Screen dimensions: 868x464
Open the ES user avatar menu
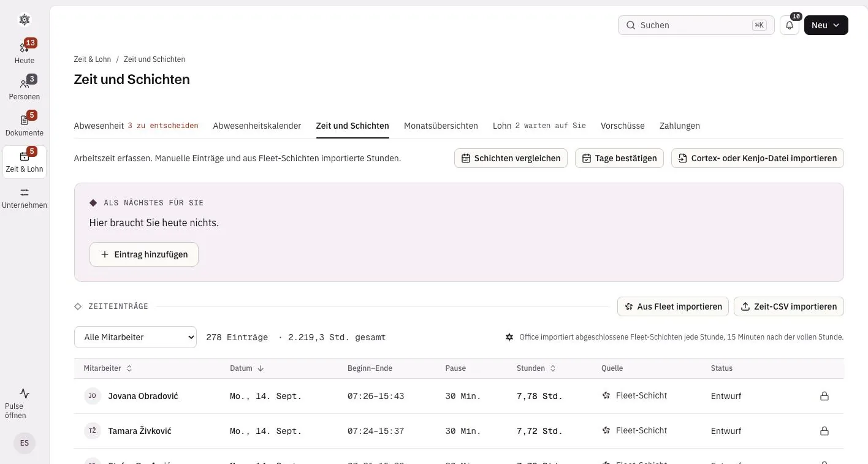(25, 443)
